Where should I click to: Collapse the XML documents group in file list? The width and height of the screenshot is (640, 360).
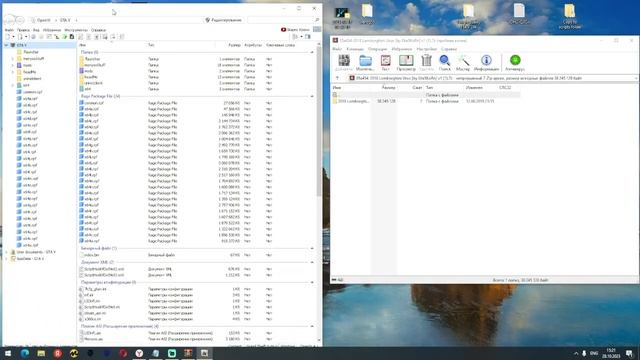tap(312, 262)
